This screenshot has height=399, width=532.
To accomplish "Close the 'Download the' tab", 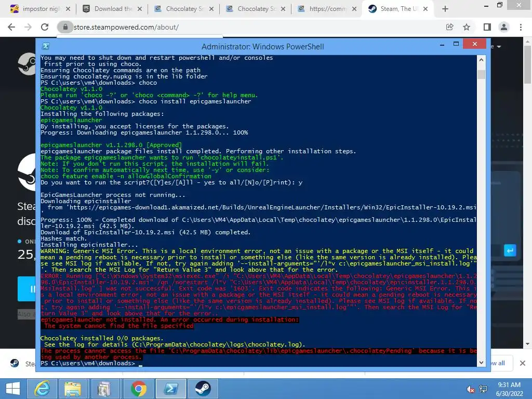I will pos(139,9).
